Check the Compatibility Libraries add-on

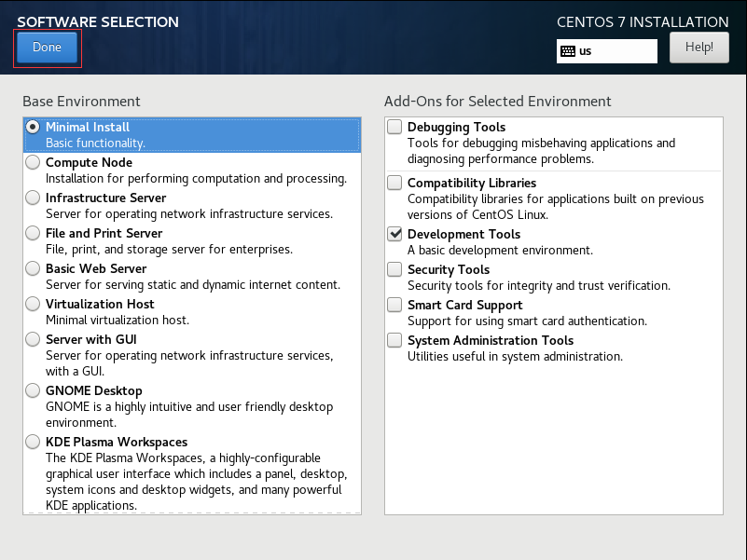(x=394, y=183)
